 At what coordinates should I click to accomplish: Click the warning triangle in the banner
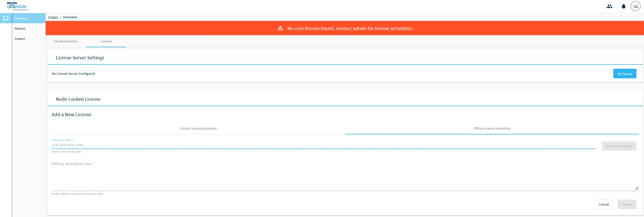280,28
